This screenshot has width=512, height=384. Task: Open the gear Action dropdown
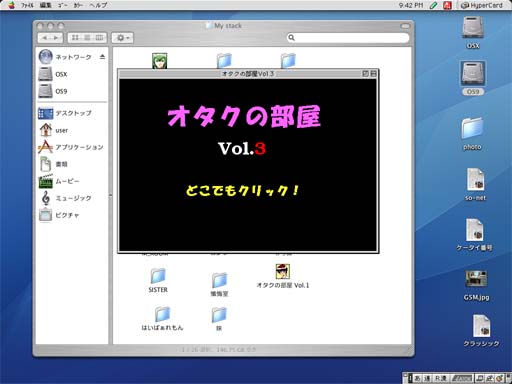click(122, 38)
